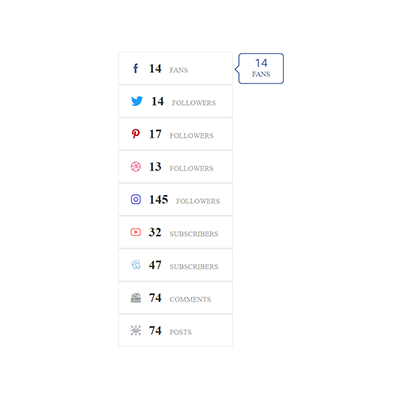Click the asterisk-shaped posts icon
This screenshot has height=400, width=400.
136,330
